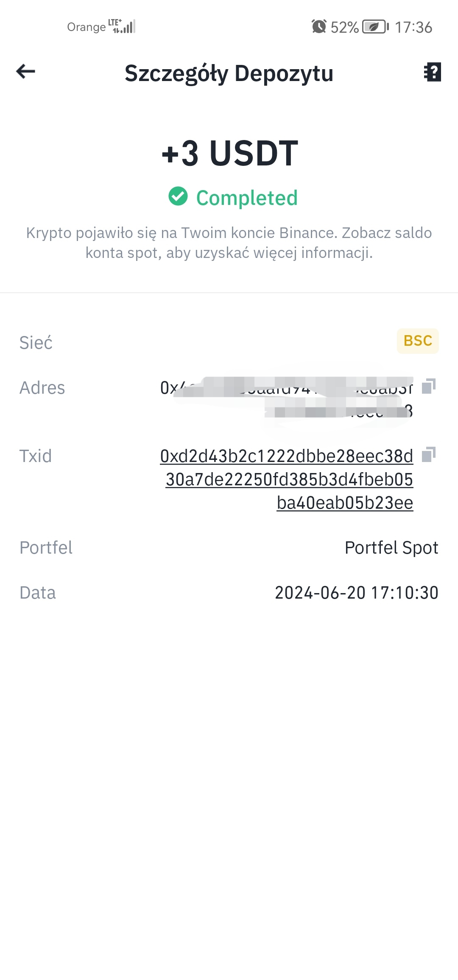Screen dimensions: 458x980
Task: Copy the Txid hash
Action: [x=429, y=454]
